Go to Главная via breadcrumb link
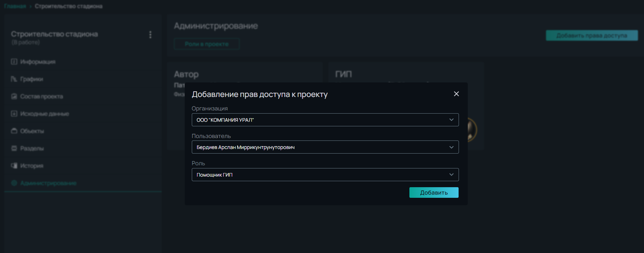 15,6
